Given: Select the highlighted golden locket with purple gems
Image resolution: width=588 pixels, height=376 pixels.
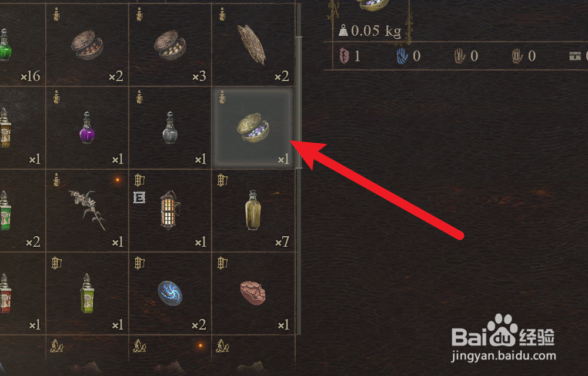Looking at the screenshot, I should (x=253, y=127).
